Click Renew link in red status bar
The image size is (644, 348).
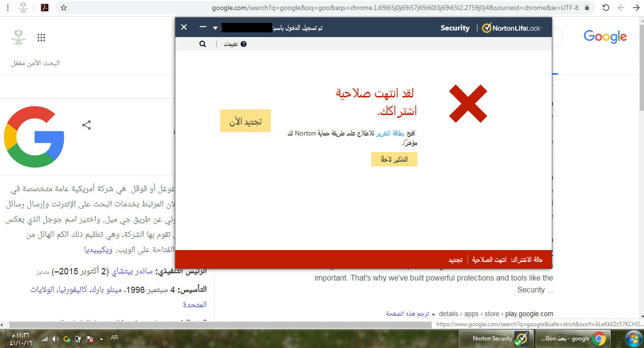click(x=455, y=260)
